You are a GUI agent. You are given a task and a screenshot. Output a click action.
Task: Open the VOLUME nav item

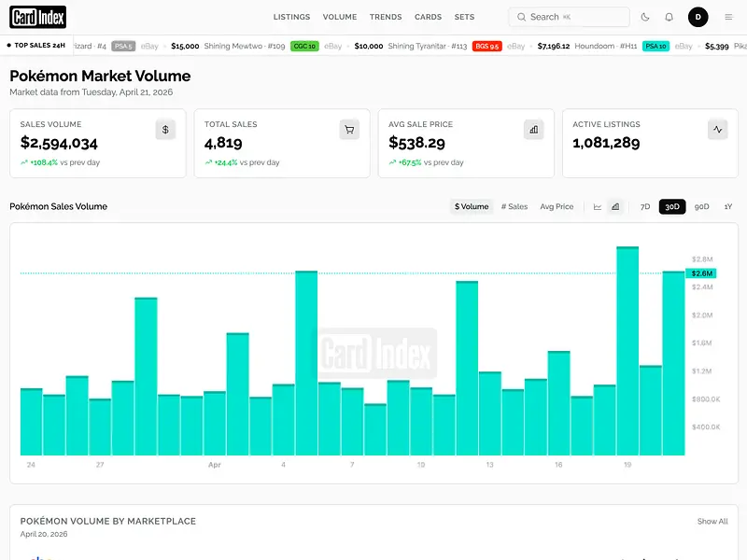(x=340, y=17)
